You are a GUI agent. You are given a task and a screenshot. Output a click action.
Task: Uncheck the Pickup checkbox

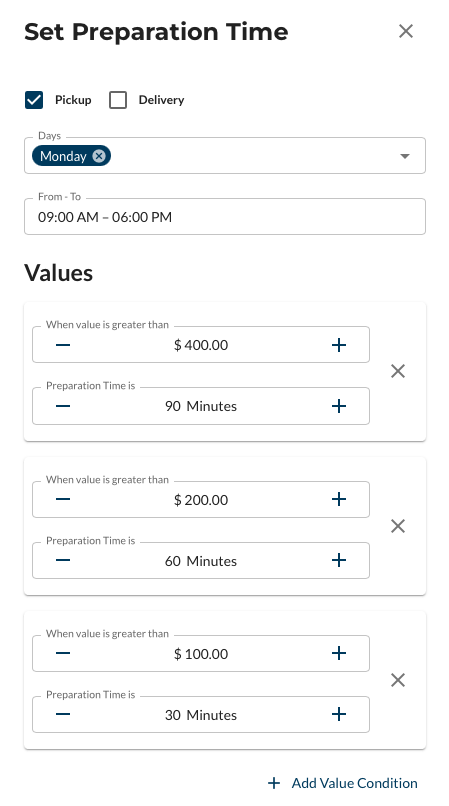click(34, 100)
